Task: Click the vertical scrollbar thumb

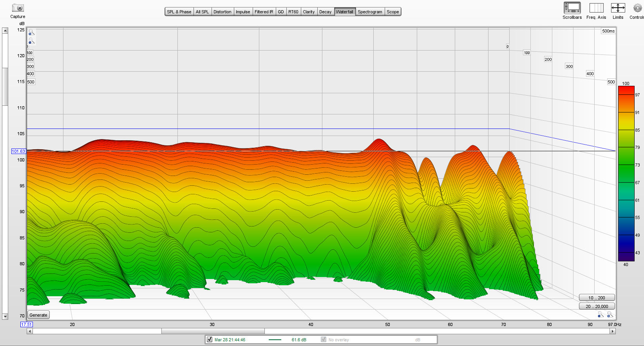Action: (x=5, y=87)
